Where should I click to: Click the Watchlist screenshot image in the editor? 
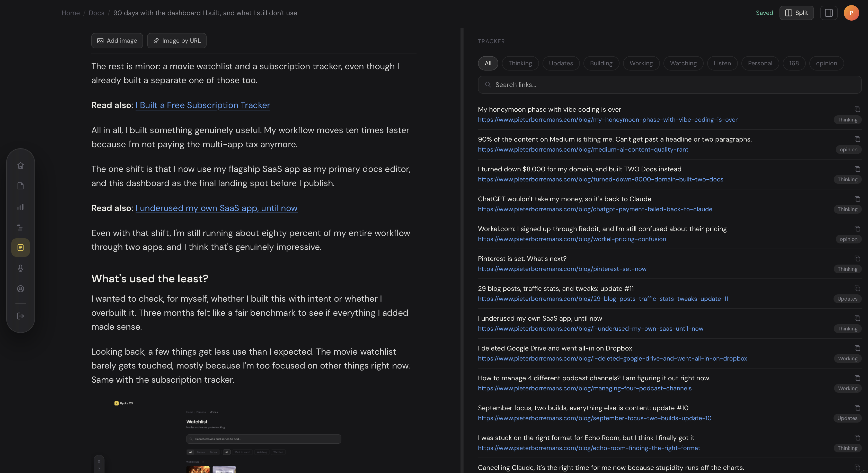tap(254, 435)
